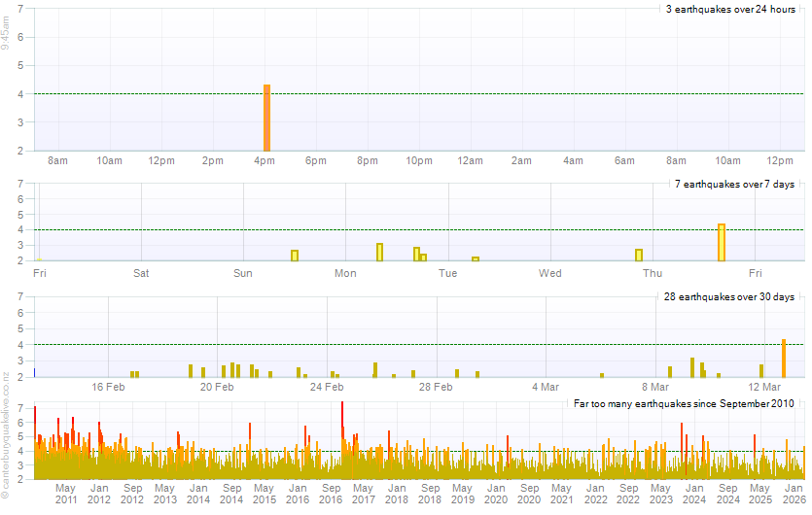This screenshot has height=515, width=812.
Task: Select the 12am label on the 24-hour axis
Action: coord(471,160)
